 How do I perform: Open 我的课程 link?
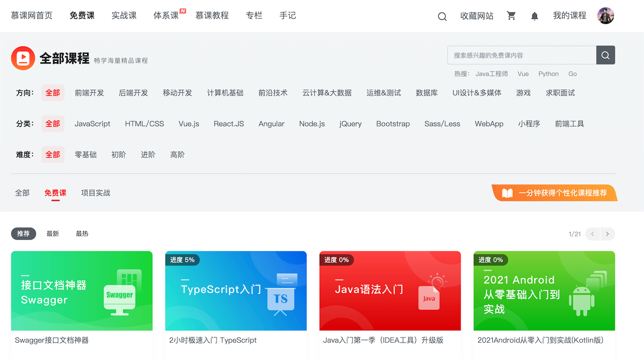click(570, 16)
